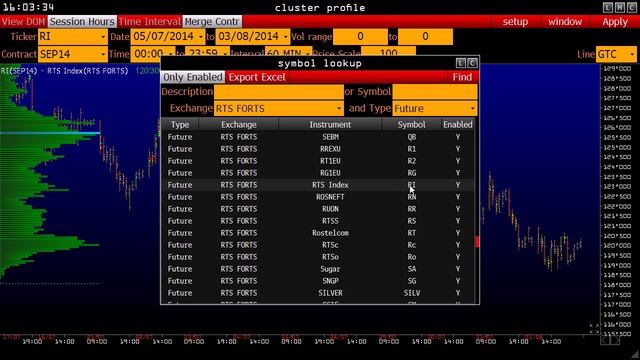Select the RTSc instrument row

(318, 245)
